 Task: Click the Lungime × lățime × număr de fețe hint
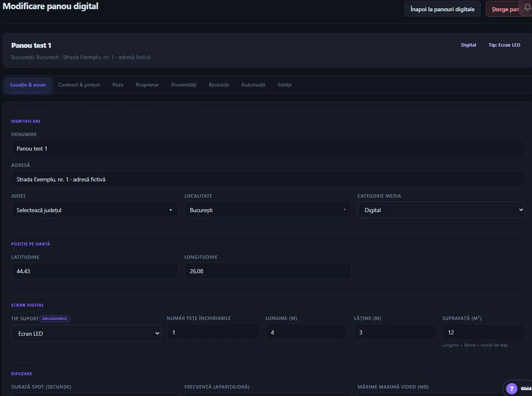point(475,345)
